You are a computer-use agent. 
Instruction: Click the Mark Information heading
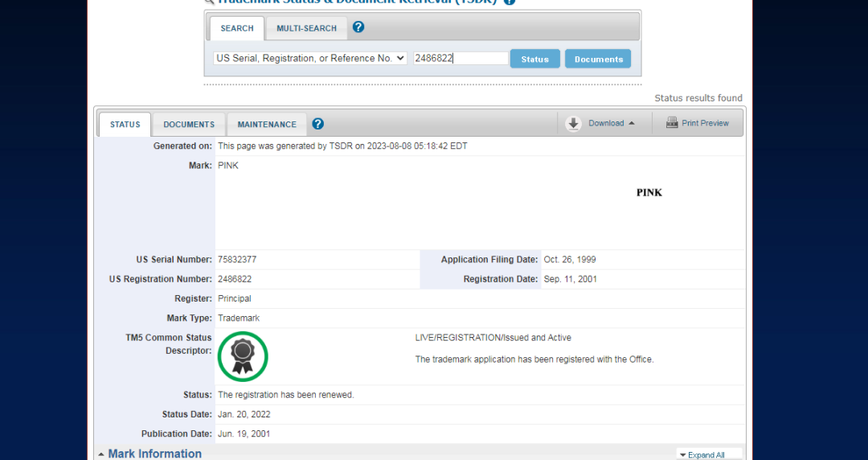[x=154, y=454]
